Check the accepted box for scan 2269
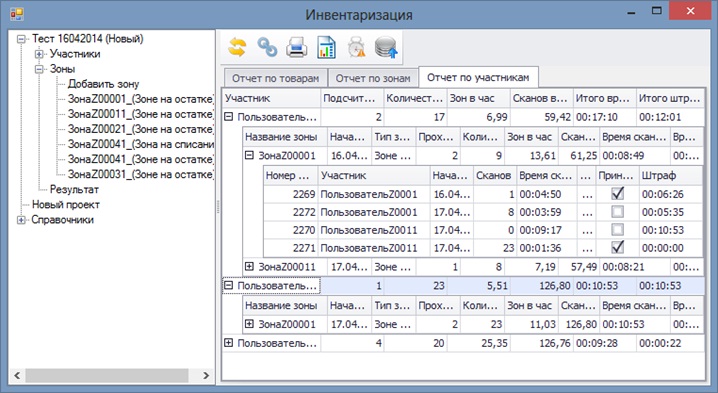This screenshot has height=393, width=718. tap(617, 194)
